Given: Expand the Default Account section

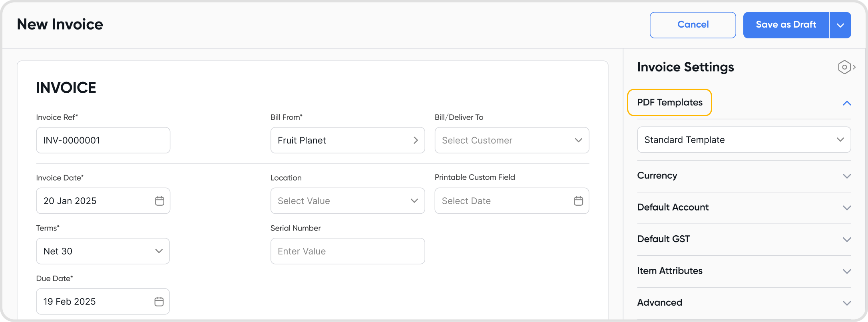Looking at the screenshot, I should 846,208.
